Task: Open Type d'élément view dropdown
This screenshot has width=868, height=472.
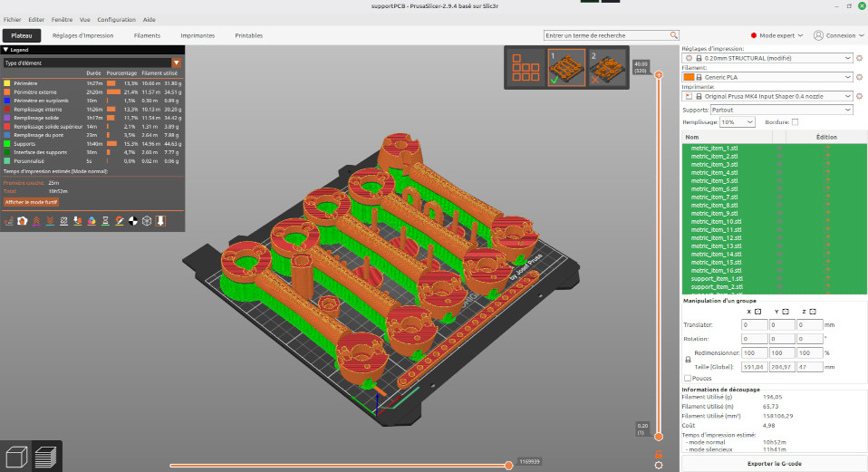Action: click(x=92, y=63)
